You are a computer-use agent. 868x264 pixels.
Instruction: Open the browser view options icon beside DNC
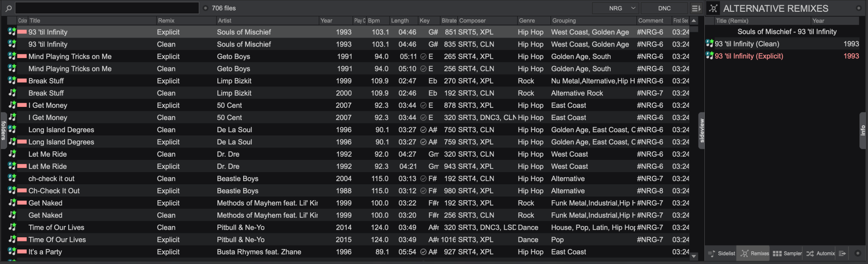tap(696, 8)
